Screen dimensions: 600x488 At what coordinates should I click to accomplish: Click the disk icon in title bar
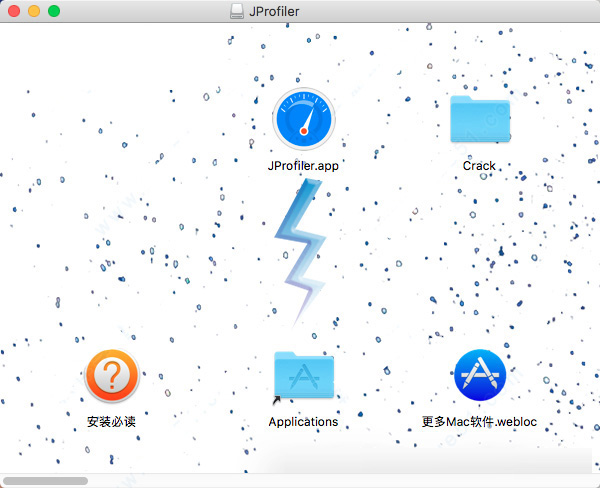(x=237, y=11)
